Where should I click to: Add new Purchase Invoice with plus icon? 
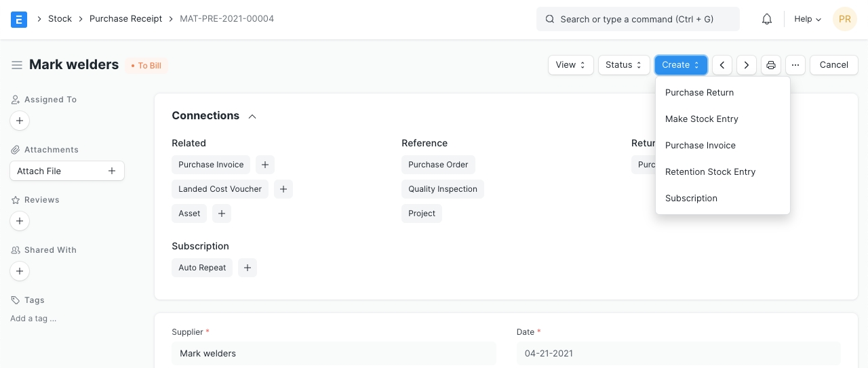click(265, 165)
